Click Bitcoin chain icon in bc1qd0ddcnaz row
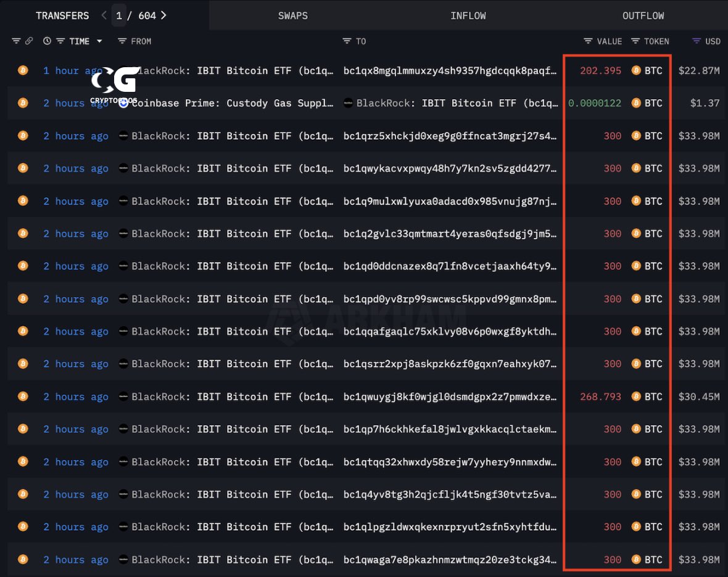728x577 pixels. point(23,266)
